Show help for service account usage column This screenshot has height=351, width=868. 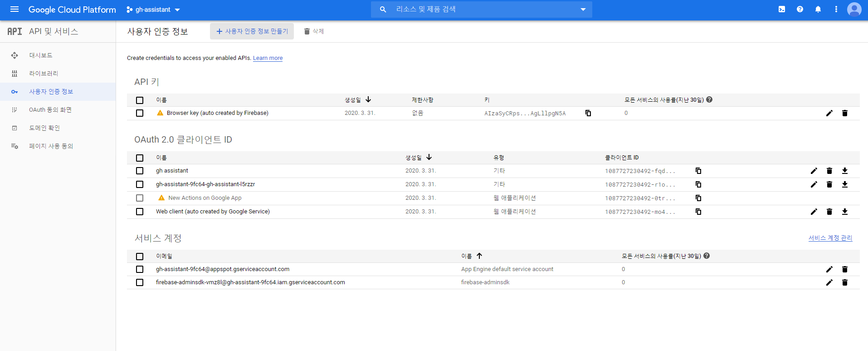(707, 256)
